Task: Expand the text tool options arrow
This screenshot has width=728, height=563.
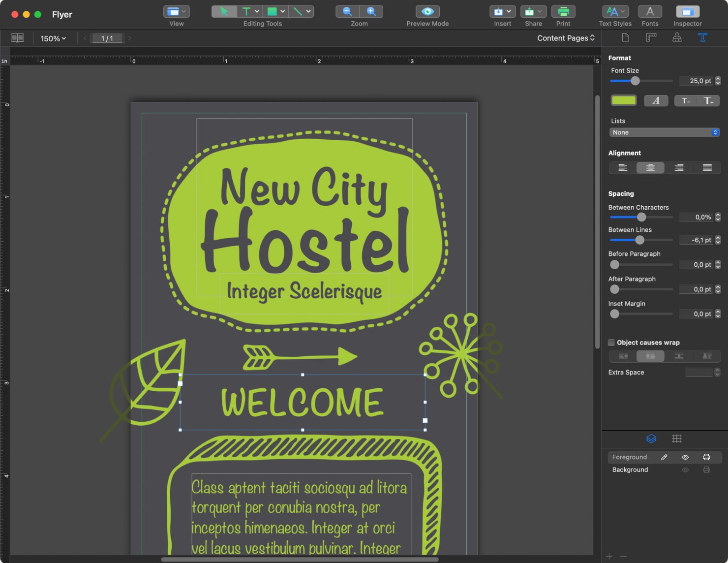Action: (x=257, y=11)
